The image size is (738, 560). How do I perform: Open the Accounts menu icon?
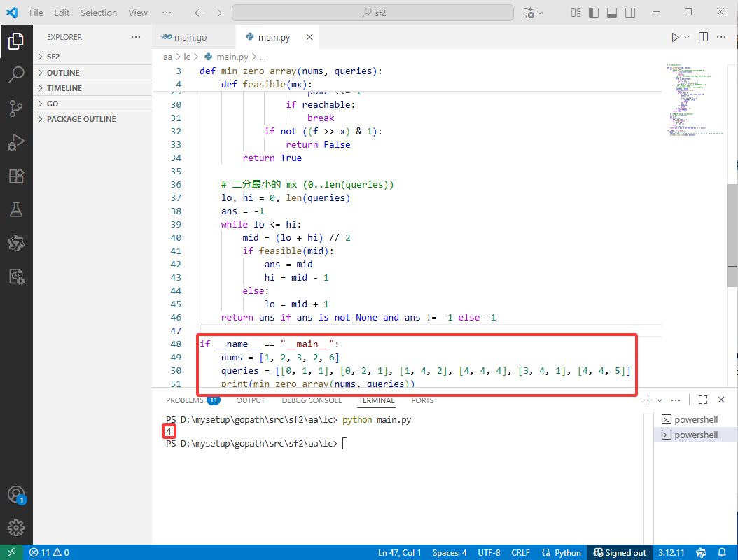[x=16, y=495]
